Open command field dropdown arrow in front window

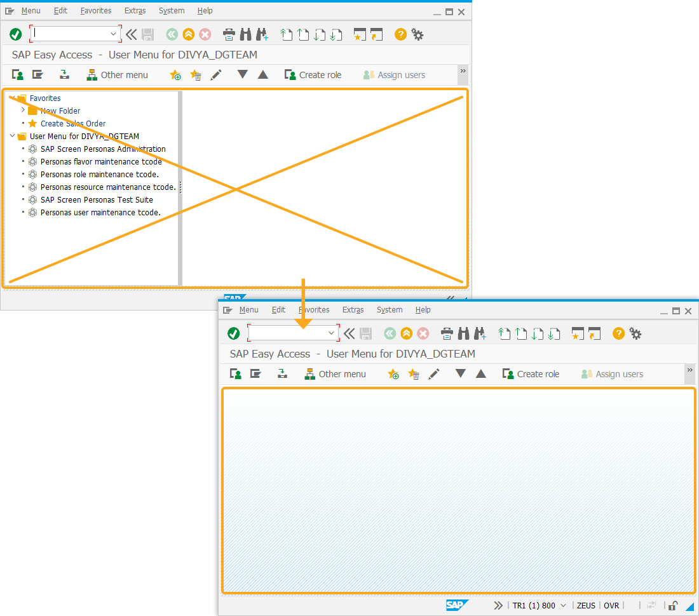pyautogui.click(x=331, y=333)
